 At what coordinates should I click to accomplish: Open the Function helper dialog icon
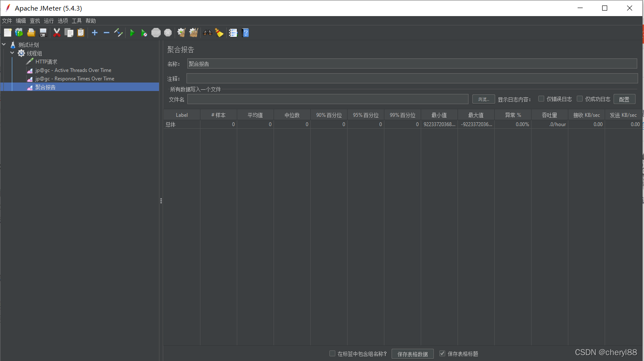(x=233, y=33)
